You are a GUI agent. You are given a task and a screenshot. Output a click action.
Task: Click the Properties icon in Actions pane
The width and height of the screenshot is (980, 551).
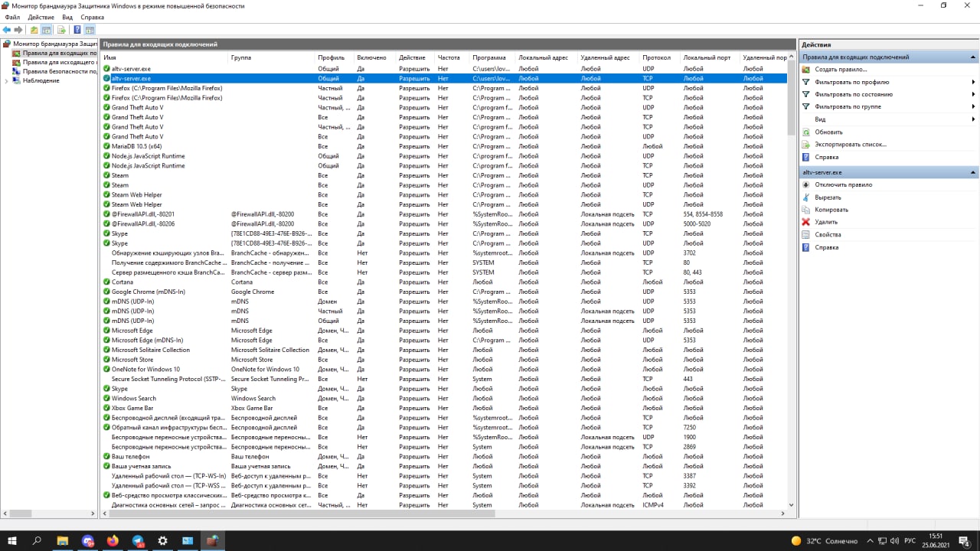click(806, 235)
